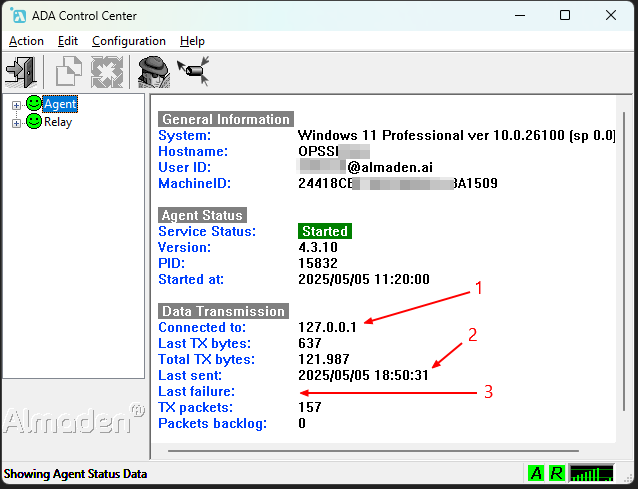Click the Agent Status section header
The image size is (638, 489).
coord(202,215)
